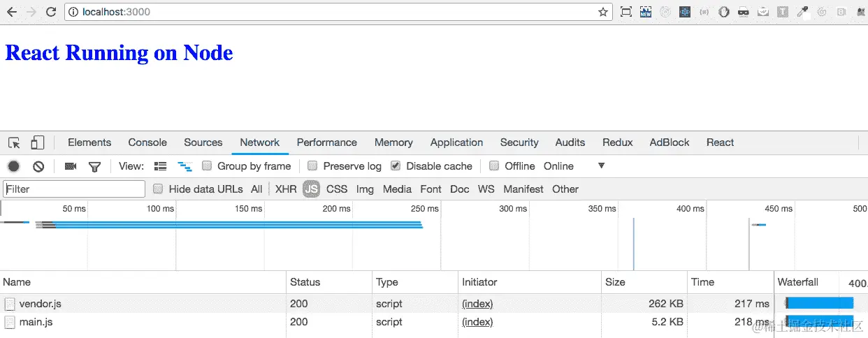Bookmark this page with the star
This screenshot has width=868, height=338.
click(x=603, y=12)
